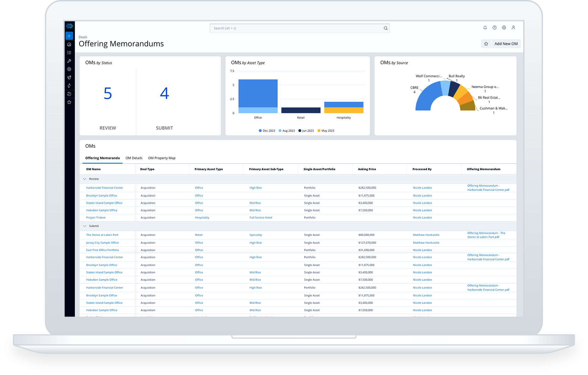Screen dimensions: 588x375
Task: Toggle Aug 2023 legend swatch
Action: point(280,131)
